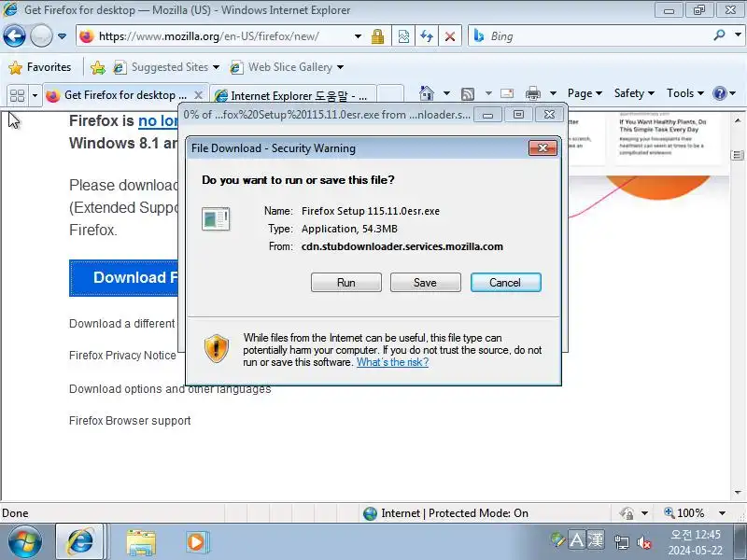
Task: Click the security lock icon in address bar
Action: click(378, 36)
